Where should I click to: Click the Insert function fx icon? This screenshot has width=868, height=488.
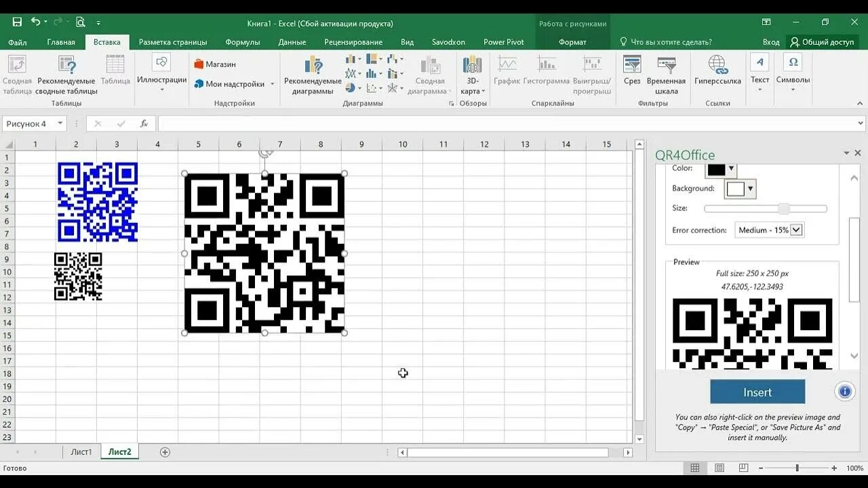coord(144,124)
